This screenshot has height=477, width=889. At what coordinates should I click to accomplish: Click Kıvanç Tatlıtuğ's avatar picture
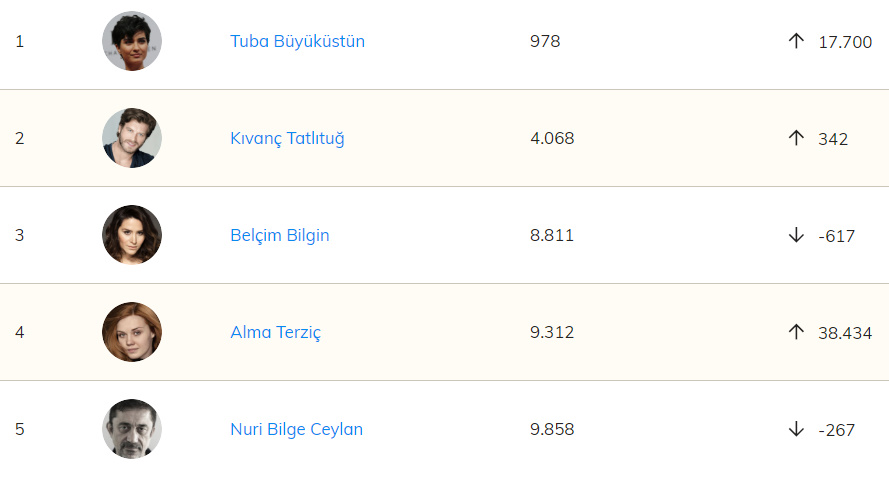coord(132,138)
